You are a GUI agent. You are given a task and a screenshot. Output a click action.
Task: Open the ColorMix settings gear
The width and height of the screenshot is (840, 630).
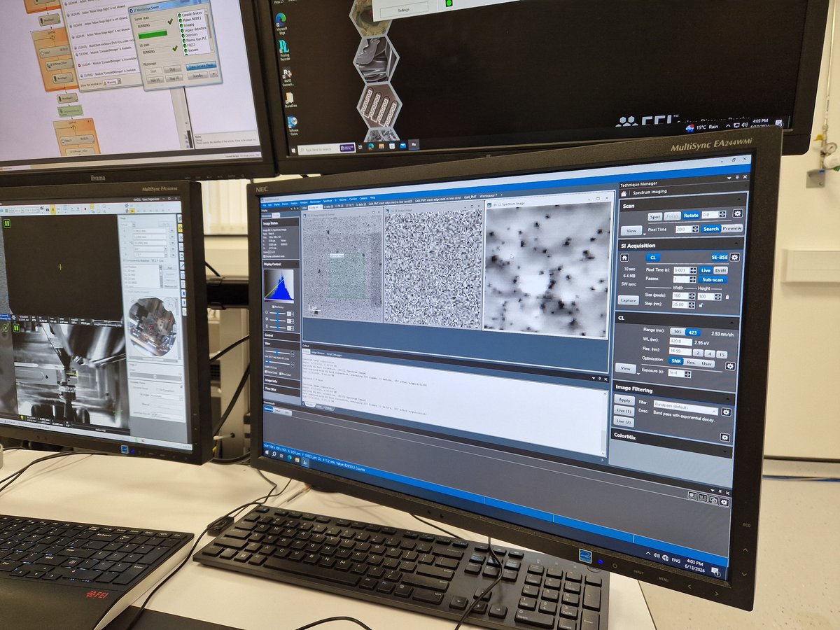tap(724, 437)
